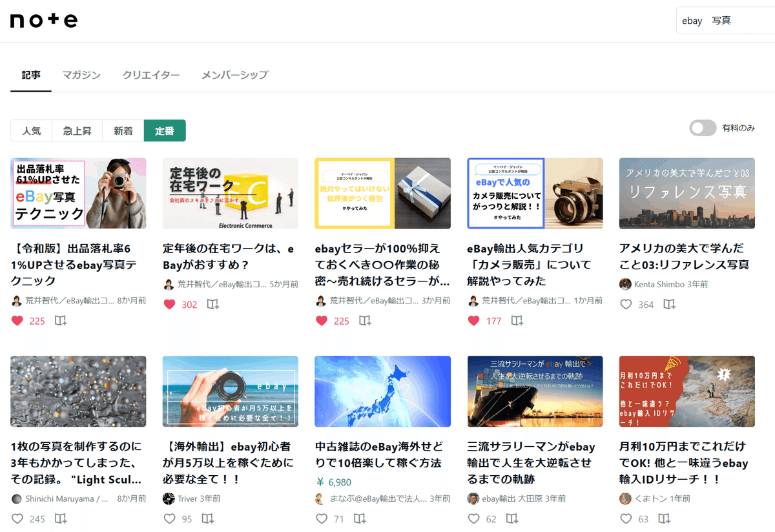This screenshot has width=775, height=532.
Task: Open Kenta Shimbo's profile link
Action: tap(657, 284)
